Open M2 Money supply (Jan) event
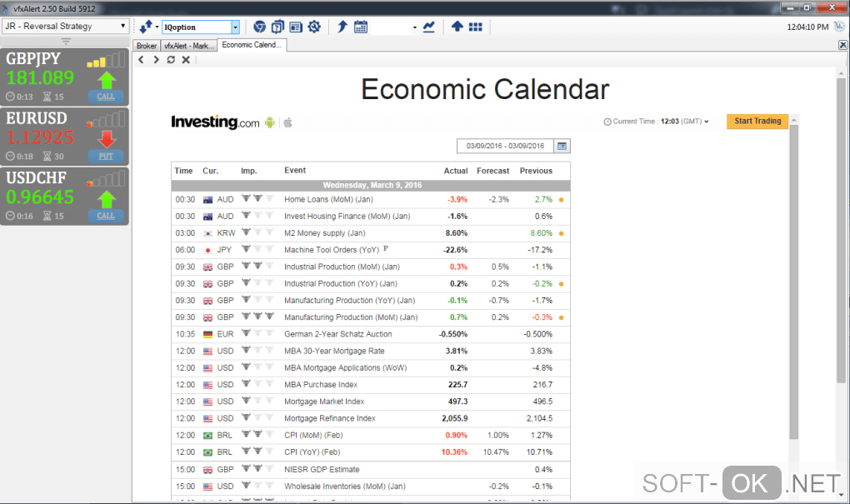 pos(325,233)
